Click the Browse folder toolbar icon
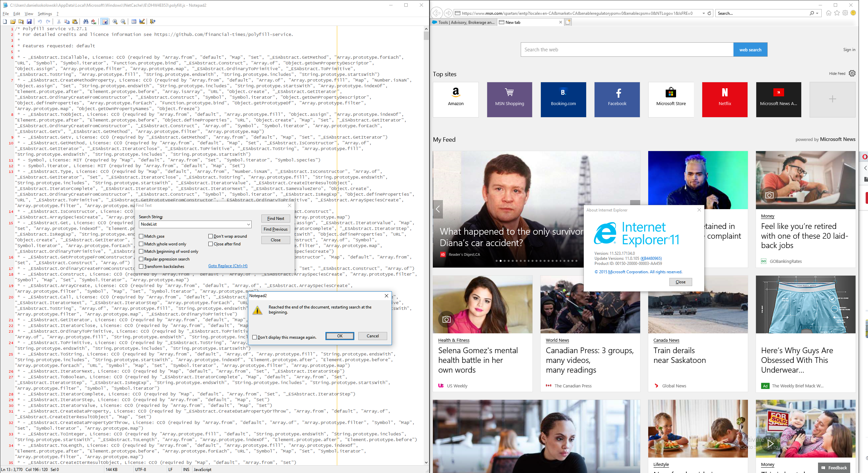 [21, 21]
